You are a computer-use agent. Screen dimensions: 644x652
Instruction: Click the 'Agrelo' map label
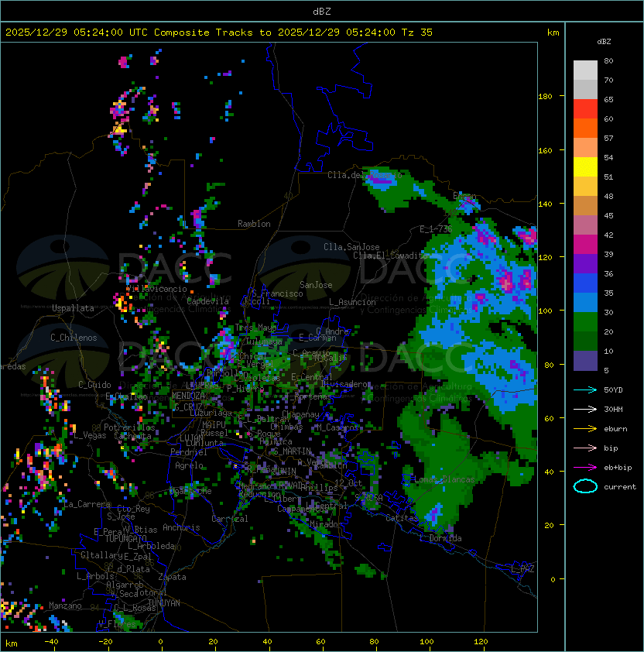[x=189, y=465]
